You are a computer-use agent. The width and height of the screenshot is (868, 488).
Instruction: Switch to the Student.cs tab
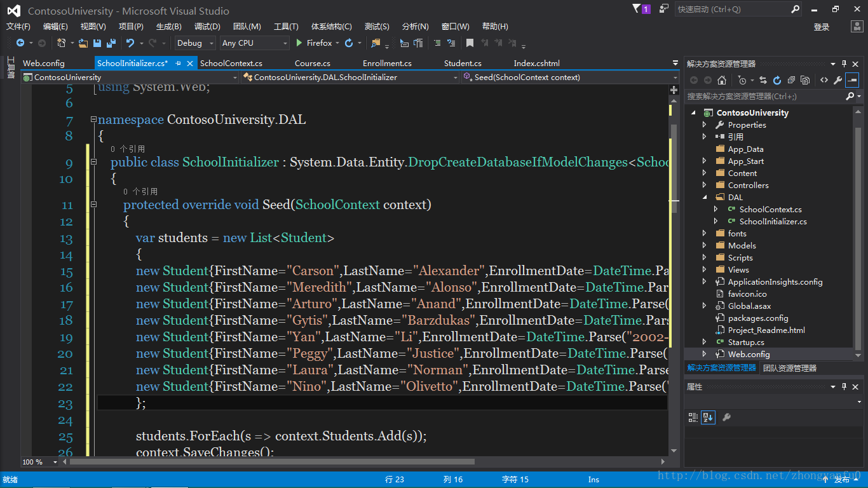[463, 63]
